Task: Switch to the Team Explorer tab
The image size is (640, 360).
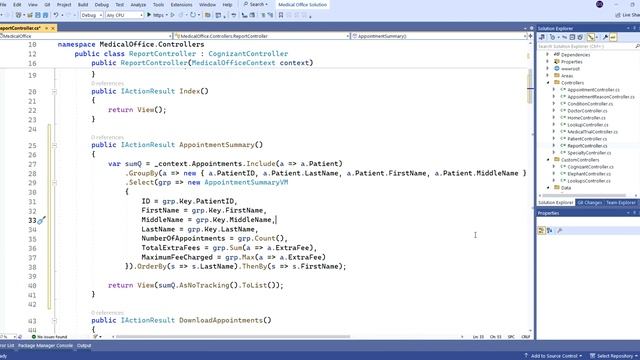Action: click(620, 203)
